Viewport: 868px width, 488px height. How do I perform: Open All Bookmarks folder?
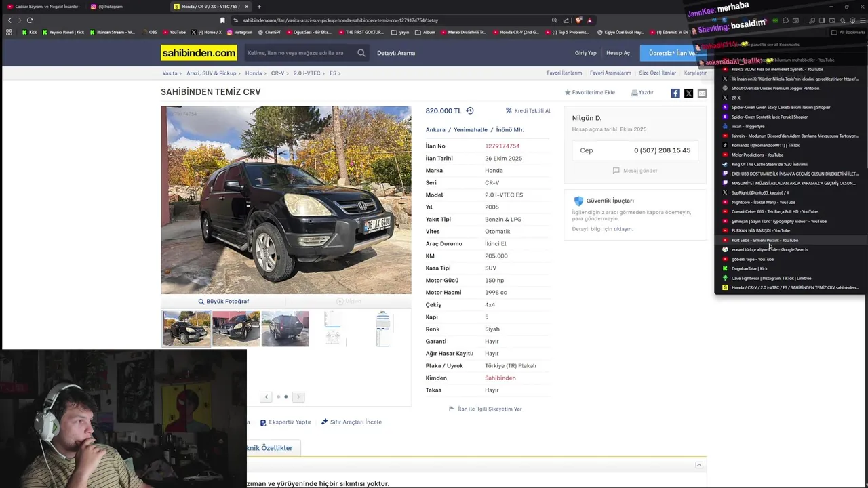(848, 32)
